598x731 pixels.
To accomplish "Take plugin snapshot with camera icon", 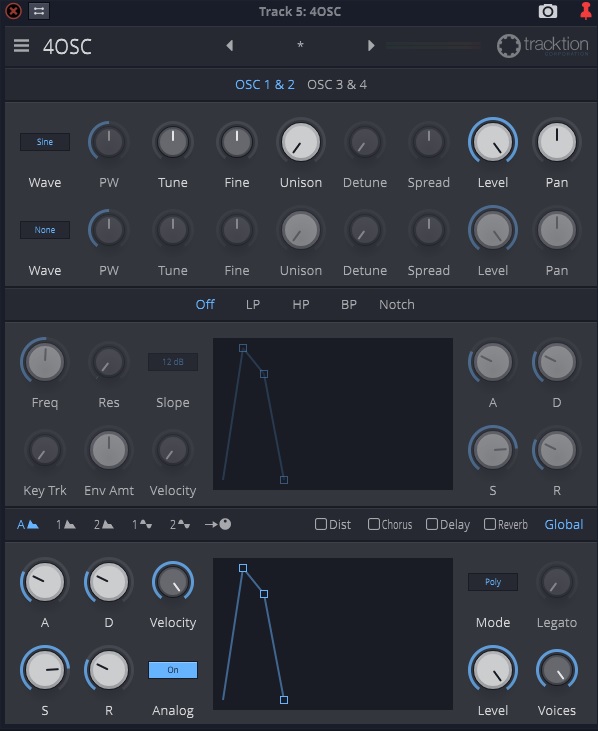I will (548, 11).
